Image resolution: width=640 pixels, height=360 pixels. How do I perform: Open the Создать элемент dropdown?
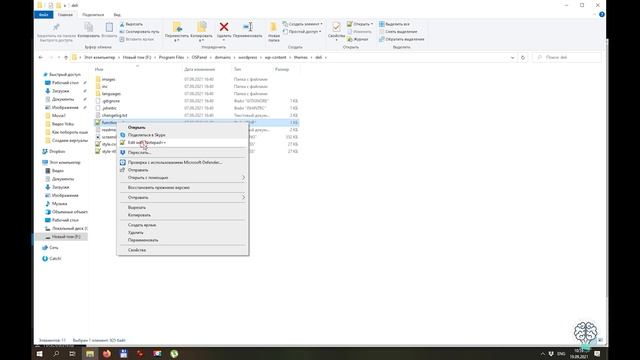[302, 24]
